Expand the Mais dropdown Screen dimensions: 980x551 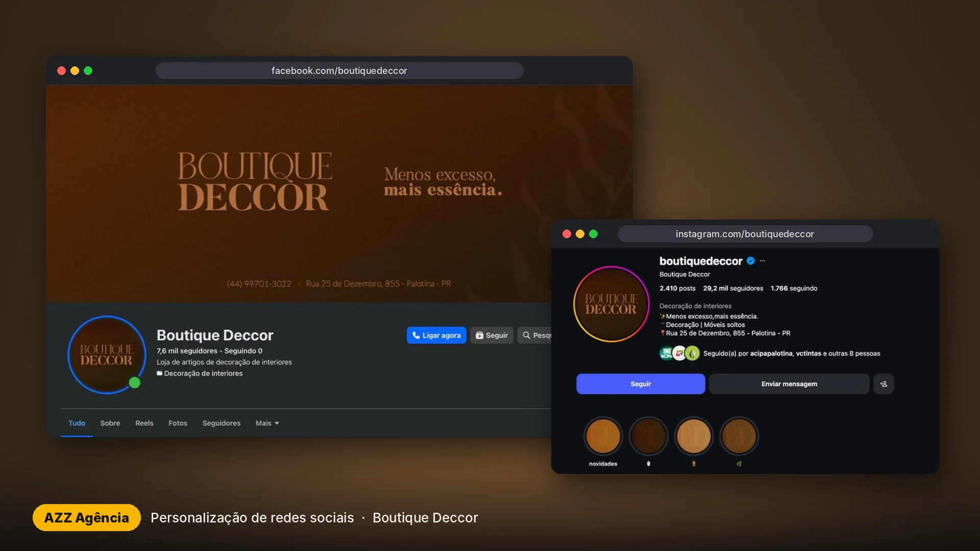point(267,423)
